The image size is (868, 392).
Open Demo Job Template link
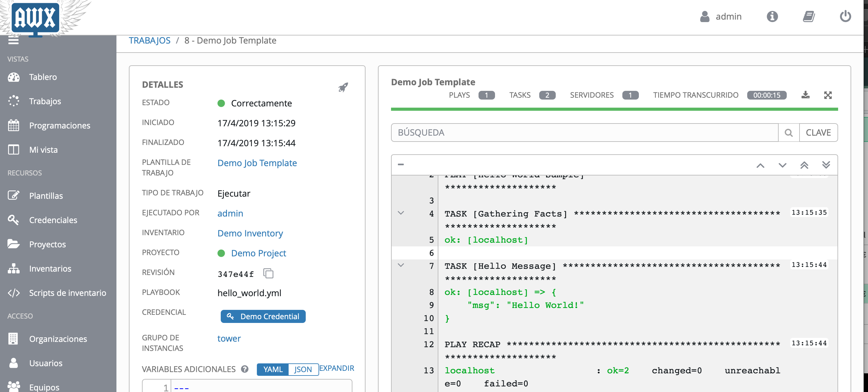click(257, 162)
